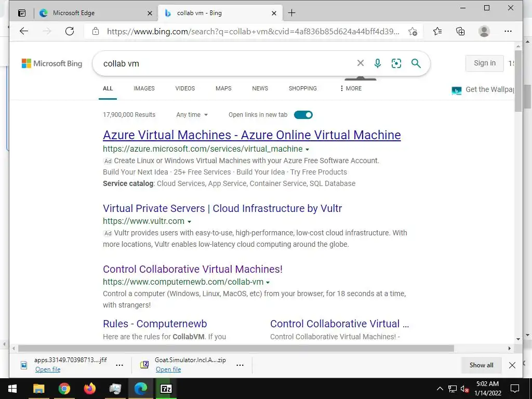Clear the Bing search box text

click(361, 63)
